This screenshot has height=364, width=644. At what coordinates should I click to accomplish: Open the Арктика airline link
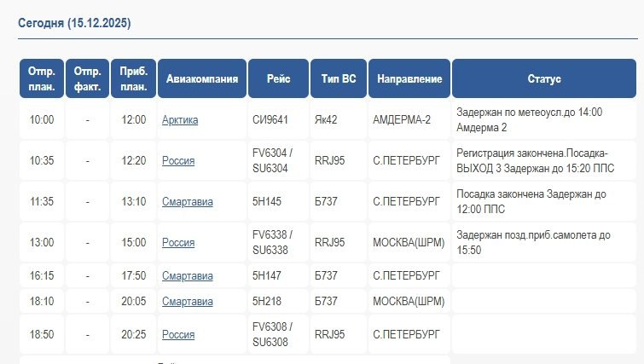[179, 120]
